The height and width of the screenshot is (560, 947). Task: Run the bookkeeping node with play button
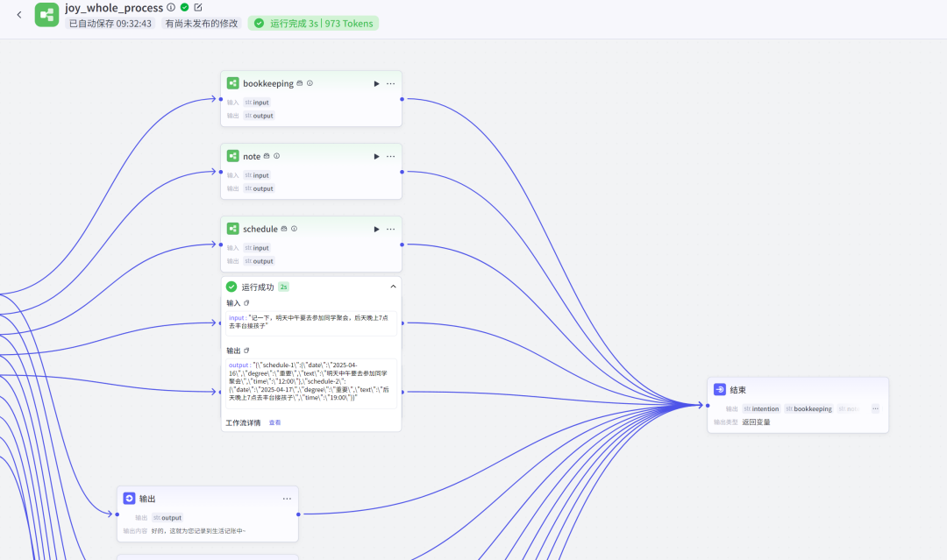coord(376,83)
